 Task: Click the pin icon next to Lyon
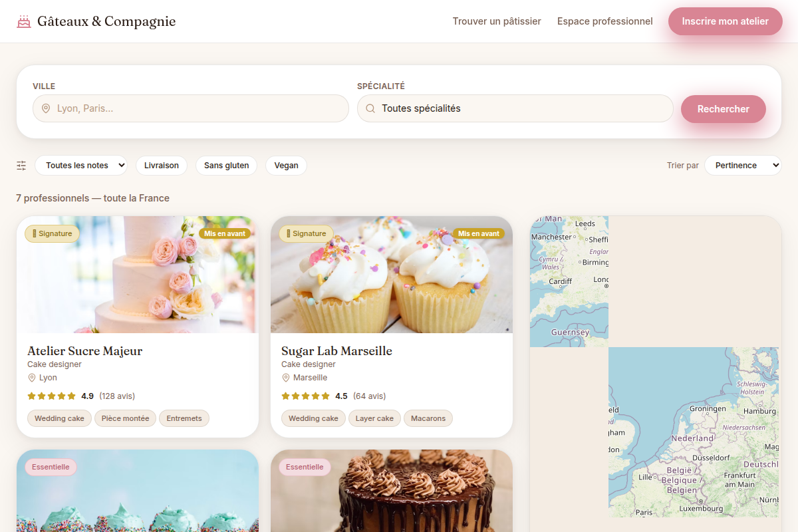(31, 378)
